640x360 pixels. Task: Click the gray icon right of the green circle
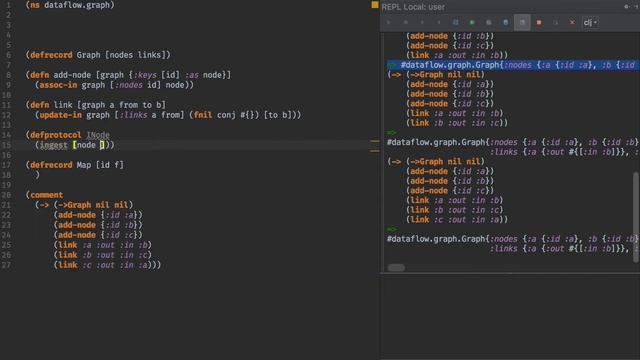[489, 22]
